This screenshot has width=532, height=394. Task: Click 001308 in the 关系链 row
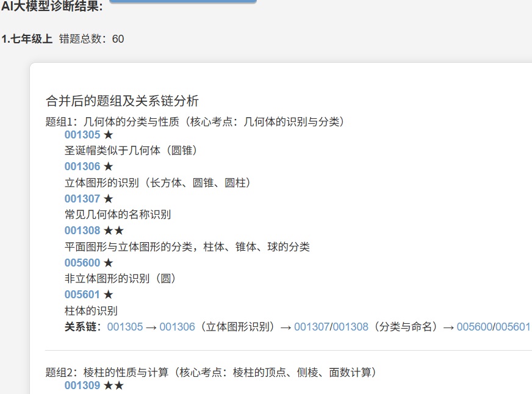(351, 327)
